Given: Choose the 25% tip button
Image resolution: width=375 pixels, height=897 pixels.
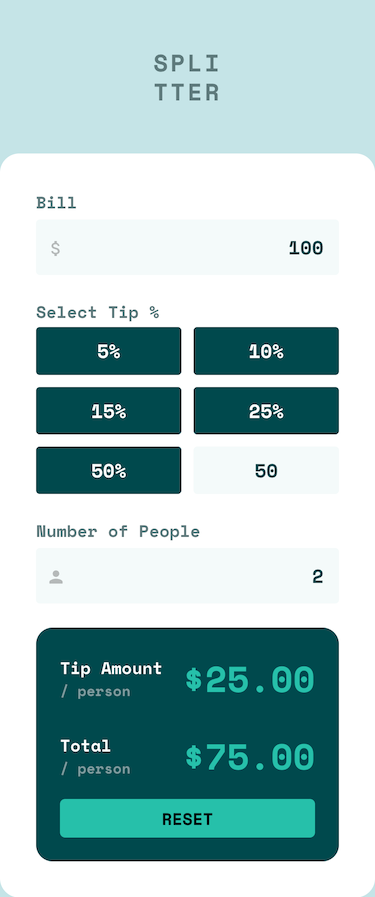Looking at the screenshot, I should 266,411.
